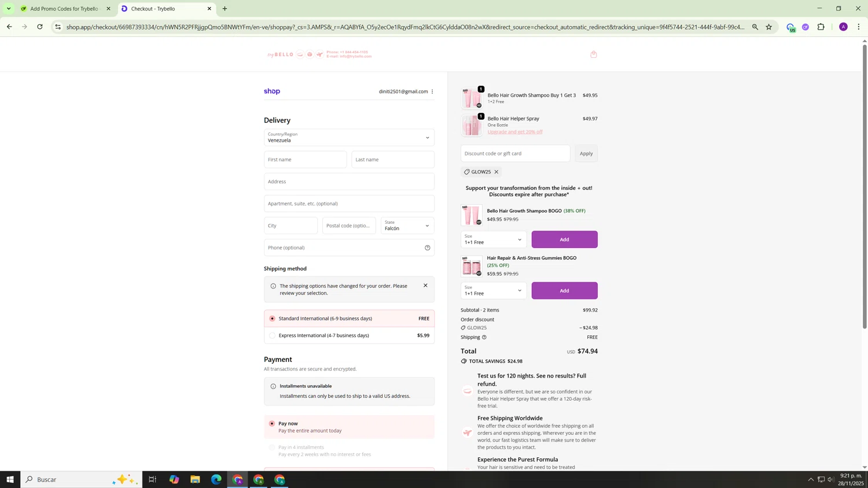Viewport: 868px width, 488px height.
Task: Show phone number help tooltip icon
Action: (428, 247)
